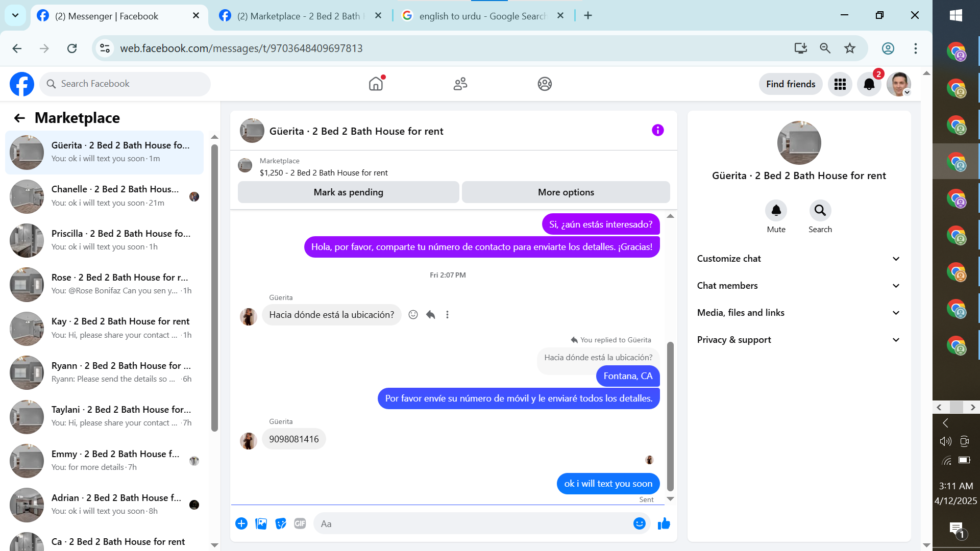
Task: Open the emoji picker in message box
Action: coord(640,523)
